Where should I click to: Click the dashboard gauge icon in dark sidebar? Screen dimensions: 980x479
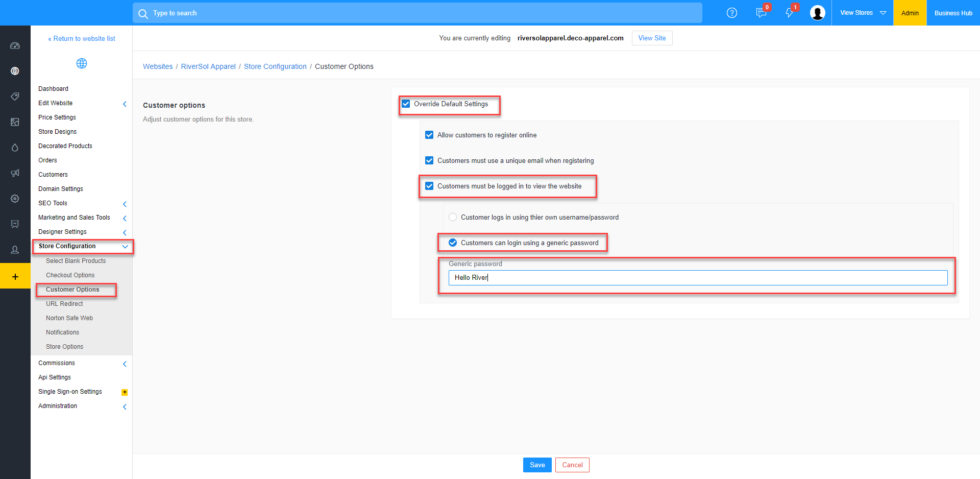pos(15,45)
